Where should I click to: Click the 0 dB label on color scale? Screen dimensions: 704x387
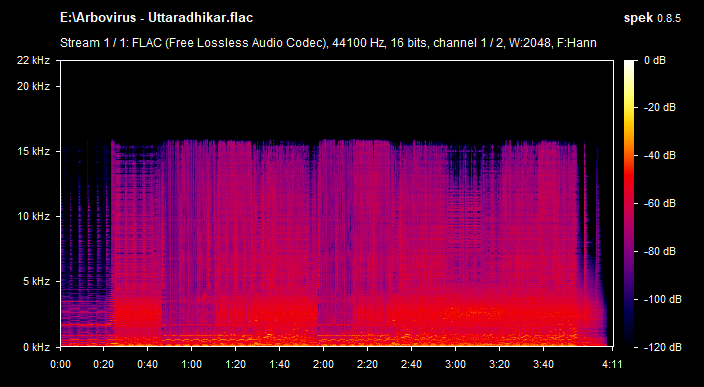pos(655,60)
